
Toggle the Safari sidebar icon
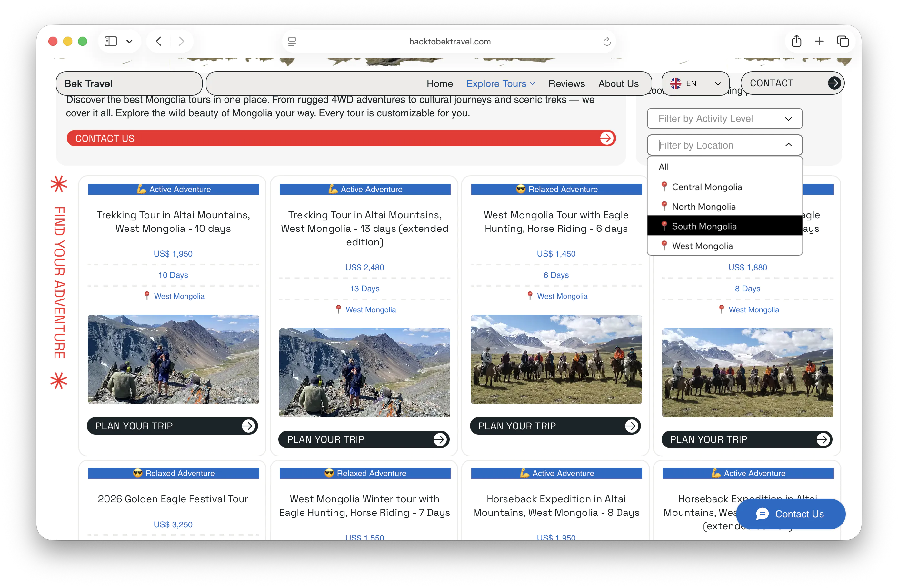click(110, 41)
